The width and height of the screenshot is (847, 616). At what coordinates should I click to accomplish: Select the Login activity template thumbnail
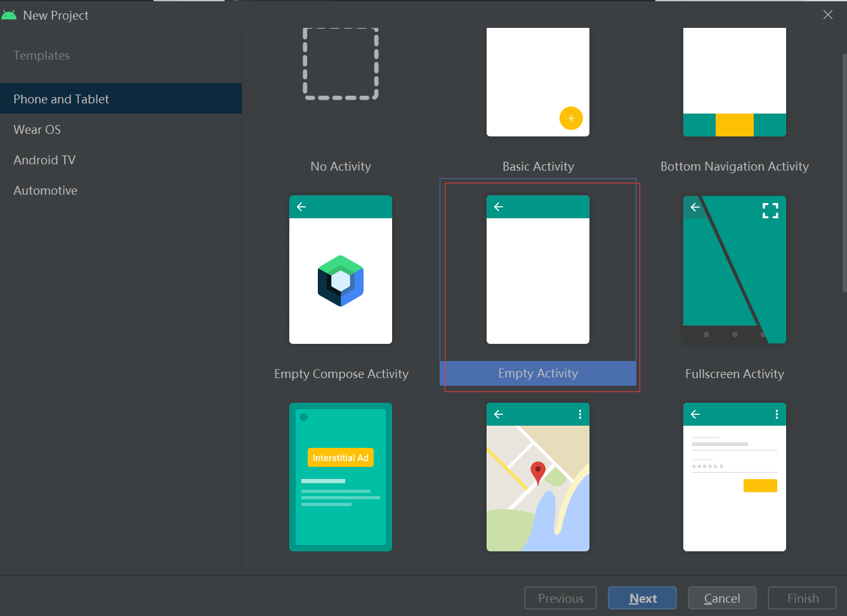point(735,477)
